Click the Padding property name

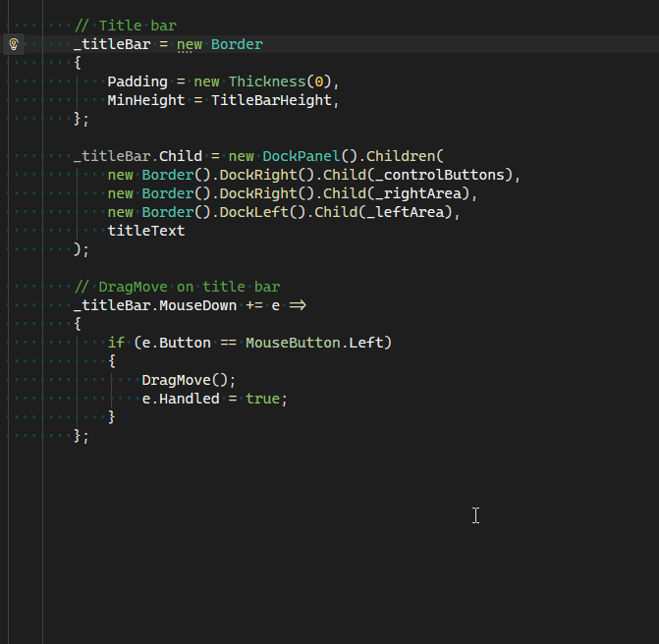coord(137,81)
